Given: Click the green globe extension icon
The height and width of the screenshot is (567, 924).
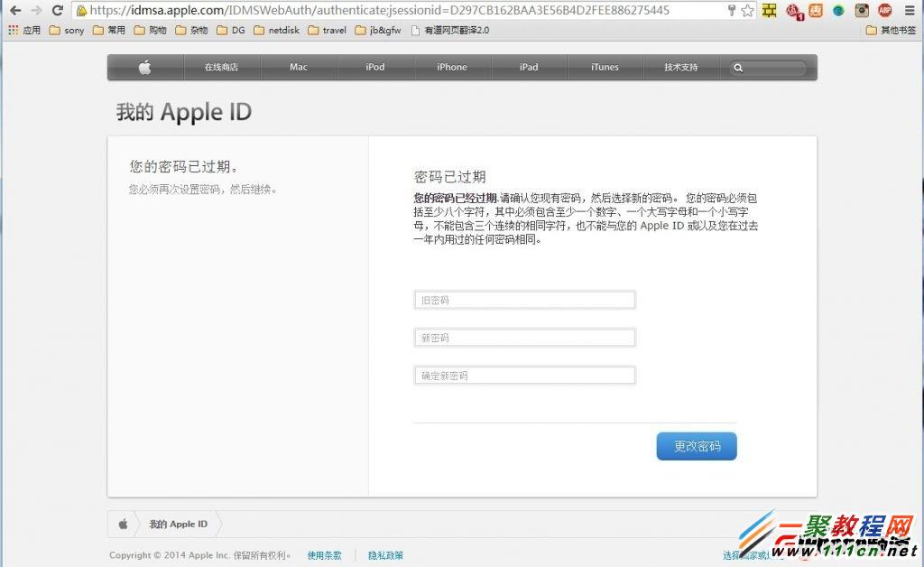Looking at the screenshot, I should [839, 11].
